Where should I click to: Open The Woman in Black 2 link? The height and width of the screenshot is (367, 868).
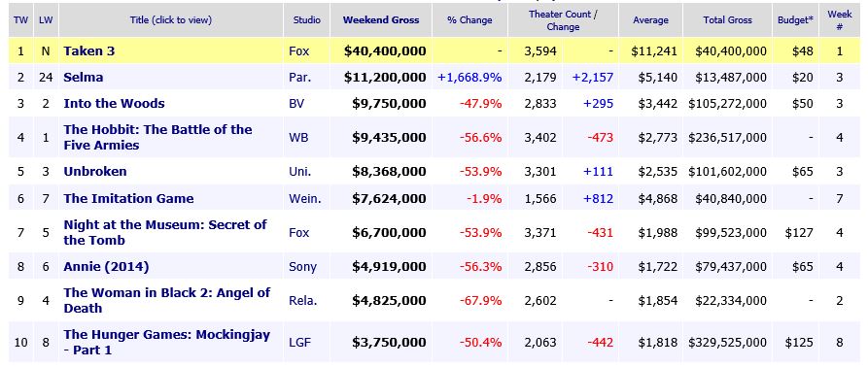[x=166, y=300]
